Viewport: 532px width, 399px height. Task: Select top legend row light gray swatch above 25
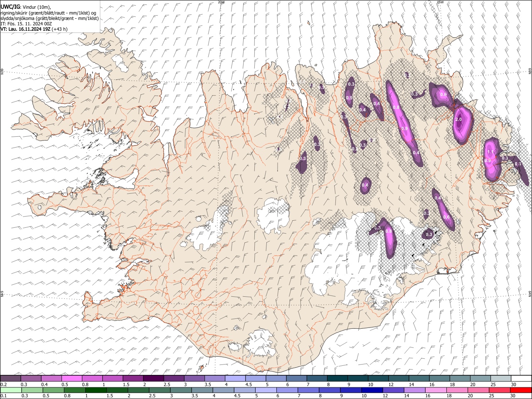pos(501,378)
